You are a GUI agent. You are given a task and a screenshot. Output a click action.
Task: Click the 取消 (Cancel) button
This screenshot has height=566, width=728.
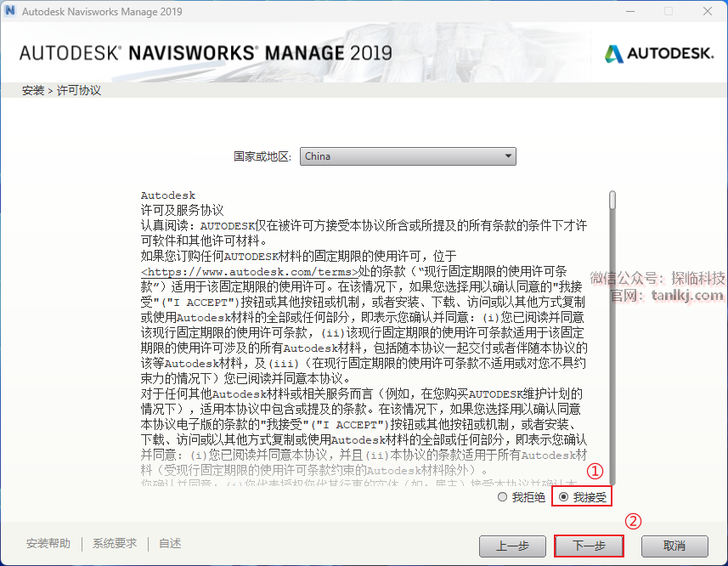[x=674, y=546]
